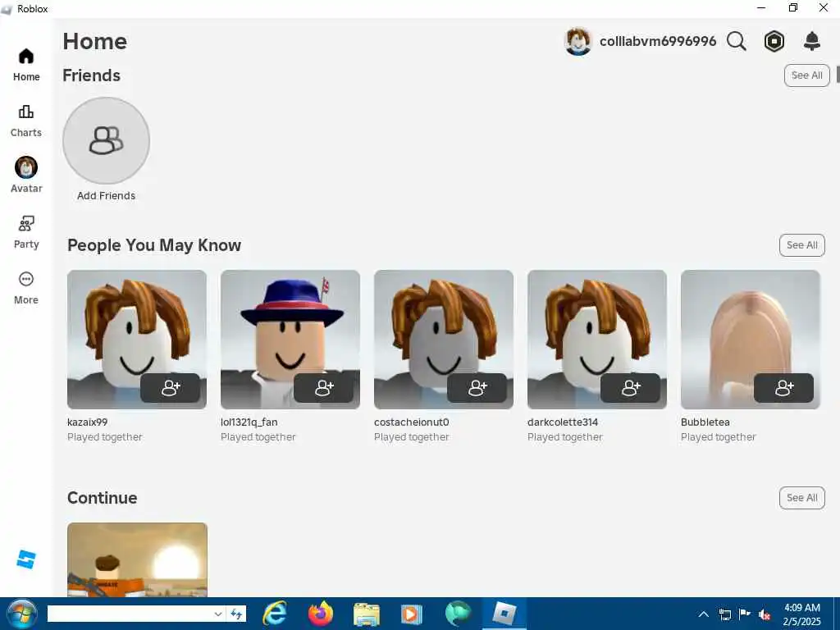Screen dimensions: 840x630
Task: Click the refresh button beside the taskbar address box
Action: pyautogui.click(x=236, y=614)
